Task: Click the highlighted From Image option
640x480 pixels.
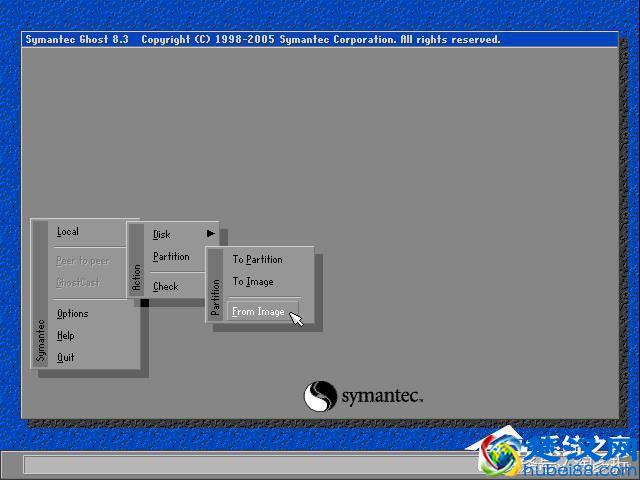Action: (x=259, y=312)
